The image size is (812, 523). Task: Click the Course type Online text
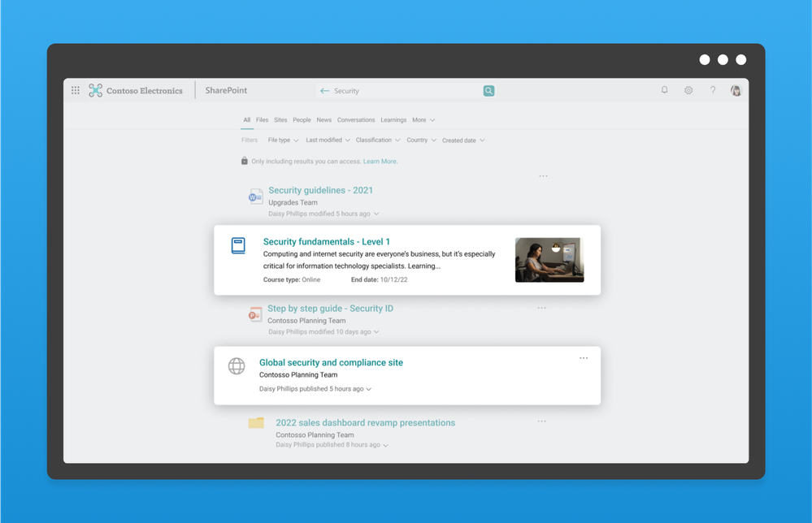click(x=292, y=279)
